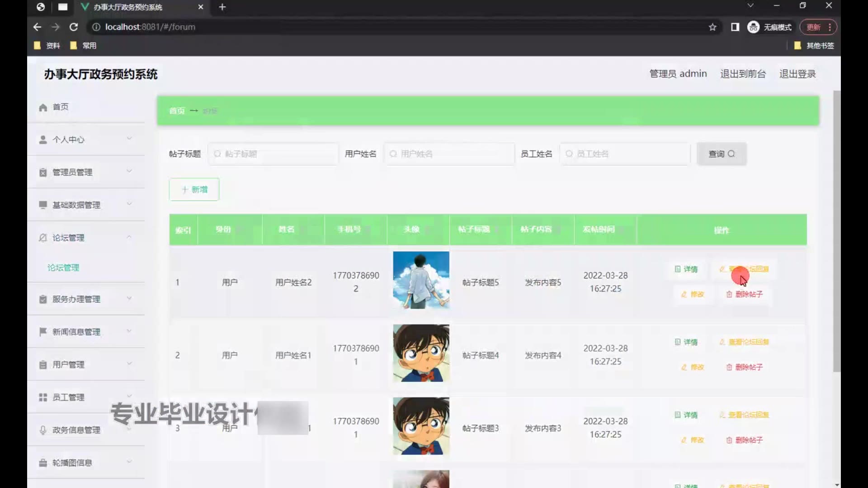Viewport: 868px width, 488px height.
Task: Click the bookmark star icon
Action: (712, 27)
